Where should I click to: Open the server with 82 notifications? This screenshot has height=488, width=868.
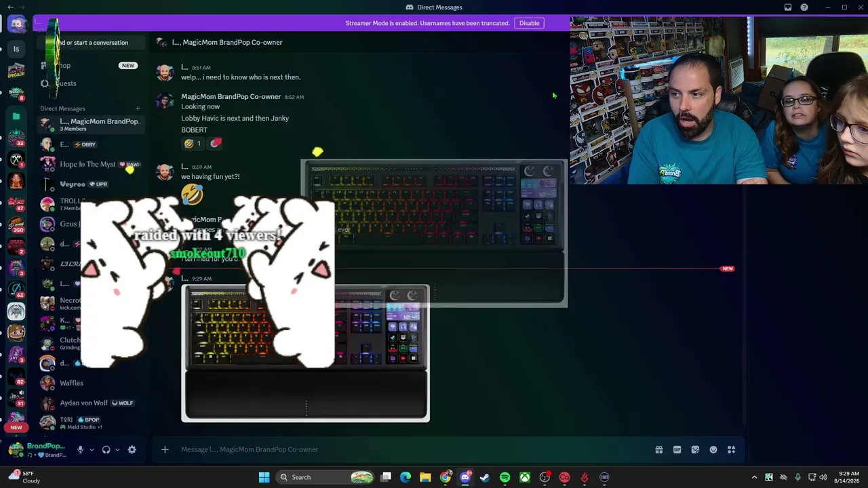coord(16,376)
